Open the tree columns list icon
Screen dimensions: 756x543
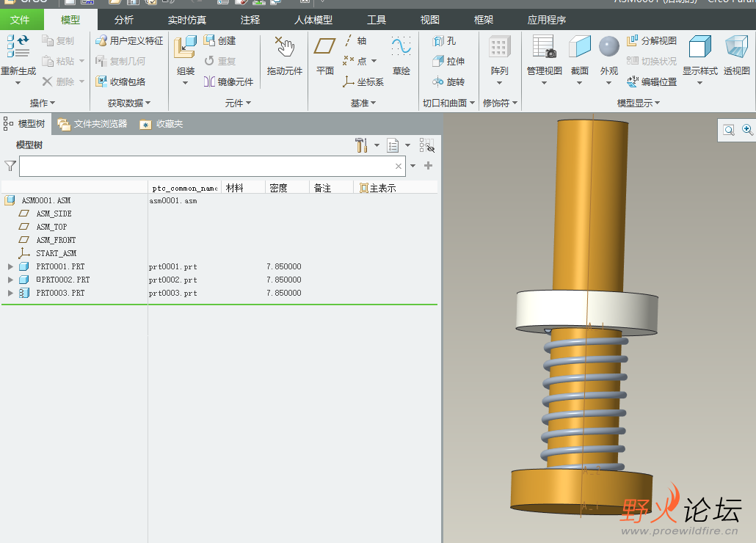pyautogui.click(x=393, y=145)
